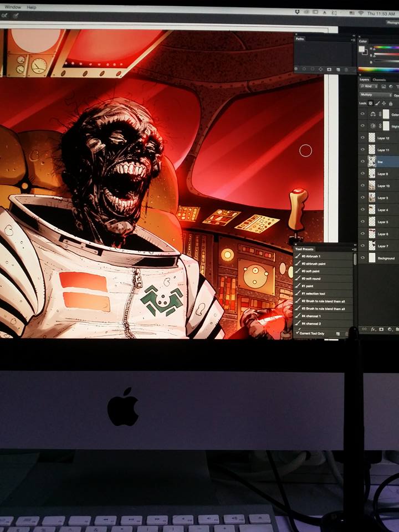Click the Tool Presets list scrollbar
Screen dimensions: 399x532
pos(355,259)
